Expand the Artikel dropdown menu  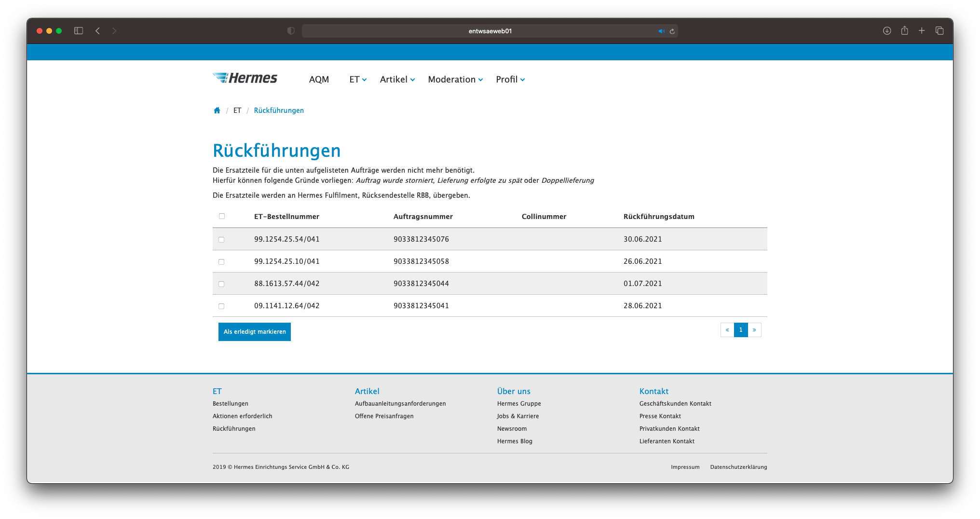pyautogui.click(x=397, y=80)
